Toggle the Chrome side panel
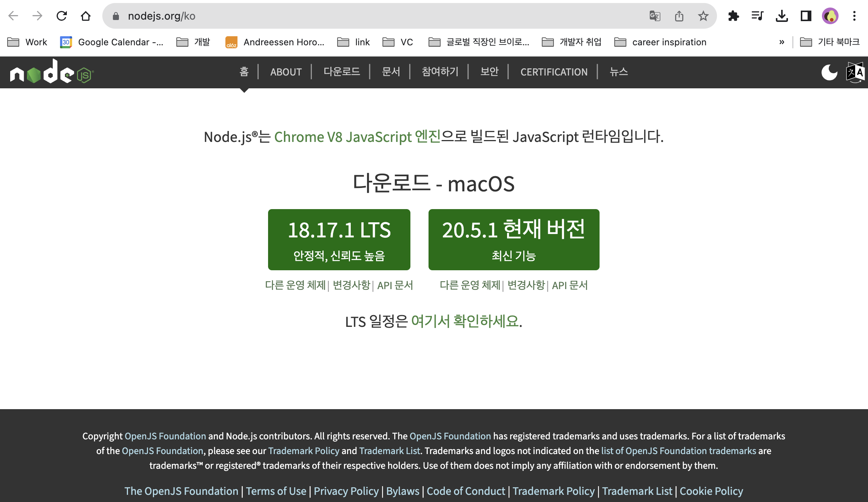Viewport: 868px width, 502px height. tap(806, 16)
